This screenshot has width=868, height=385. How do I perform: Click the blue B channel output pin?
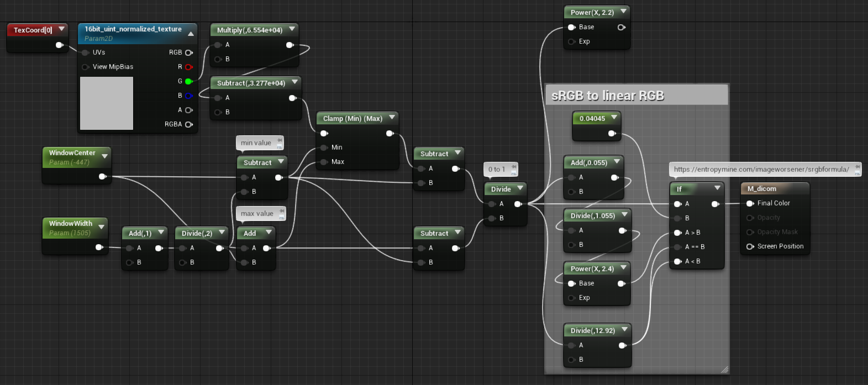point(189,96)
